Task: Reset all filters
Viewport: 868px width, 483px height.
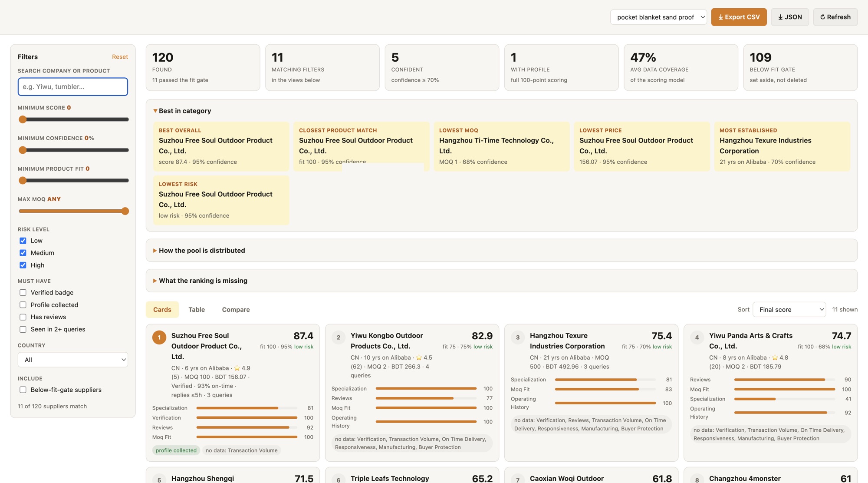Action: (x=120, y=57)
